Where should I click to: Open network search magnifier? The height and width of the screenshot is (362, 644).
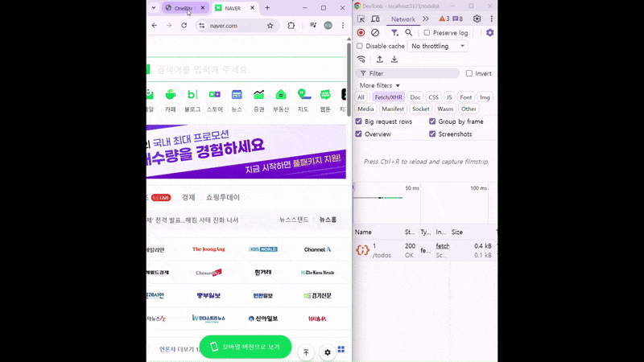[409, 32]
